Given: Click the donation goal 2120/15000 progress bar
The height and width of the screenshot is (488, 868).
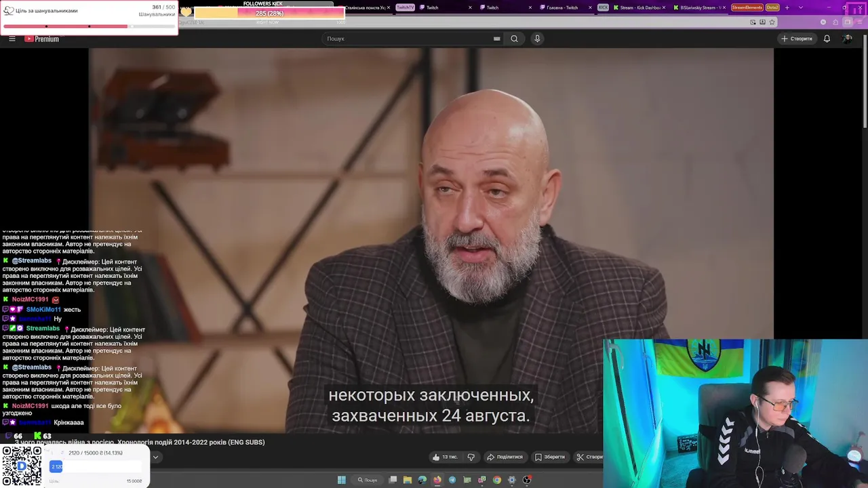Looking at the screenshot, I should (x=95, y=466).
